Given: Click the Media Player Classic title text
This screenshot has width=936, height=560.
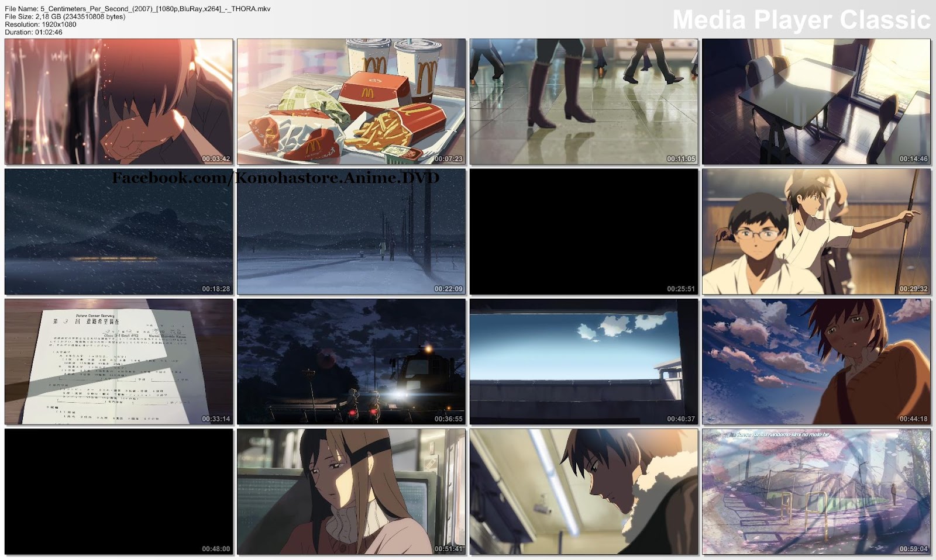Looking at the screenshot, I should tap(801, 20).
